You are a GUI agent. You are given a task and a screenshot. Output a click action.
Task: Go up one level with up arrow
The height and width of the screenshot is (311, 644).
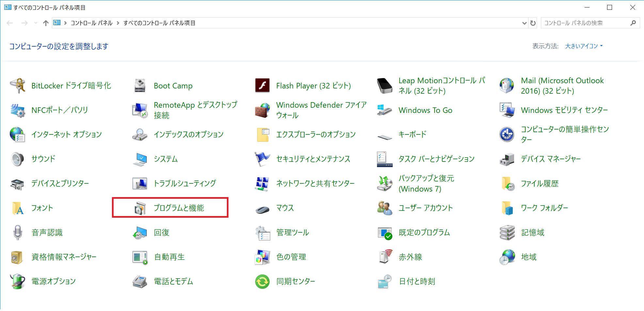click(x=46, y=23)
